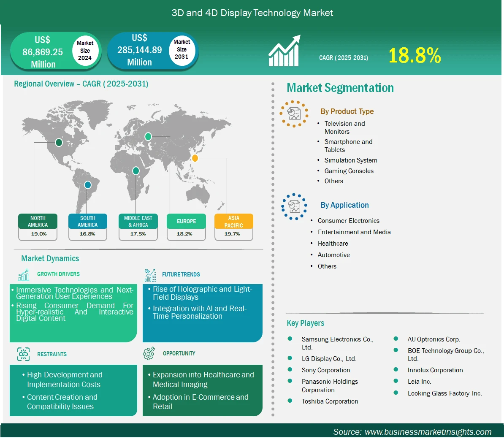Click the blue By Application icon
The height and width of the screenshot is (439, 504).
coord(294,206)
